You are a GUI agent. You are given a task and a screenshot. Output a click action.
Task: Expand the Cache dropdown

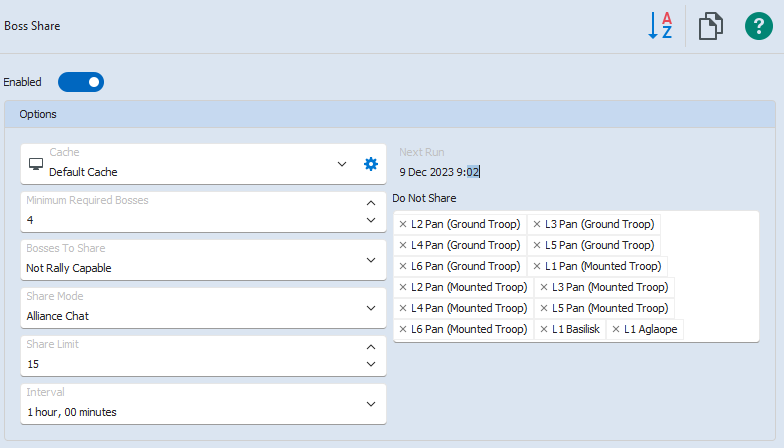click(342, 164)
